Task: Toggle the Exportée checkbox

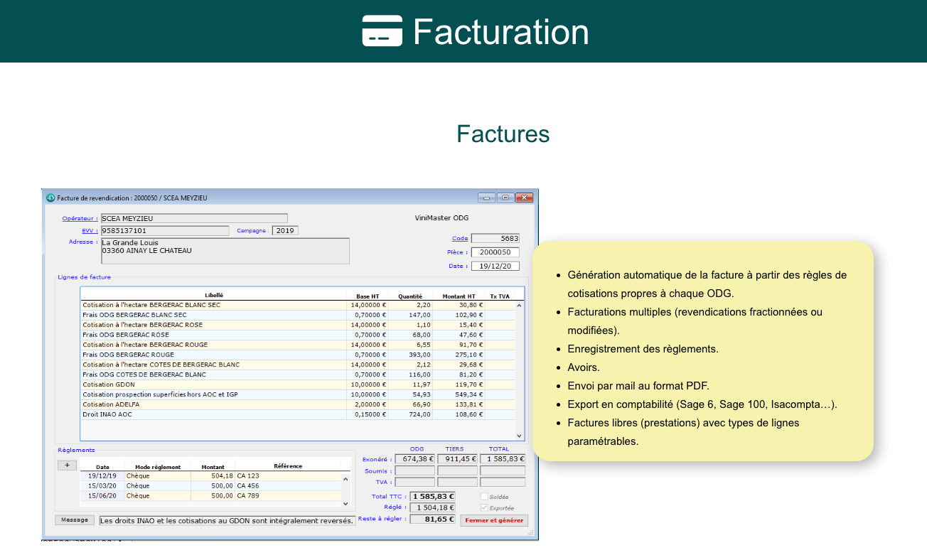Action: tap(484, 507)
